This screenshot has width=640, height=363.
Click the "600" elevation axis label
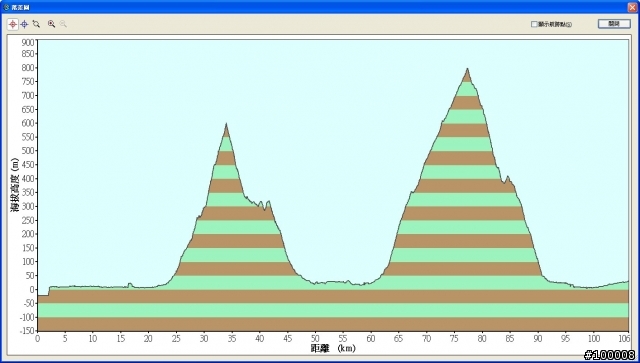(x=28, y=123)
